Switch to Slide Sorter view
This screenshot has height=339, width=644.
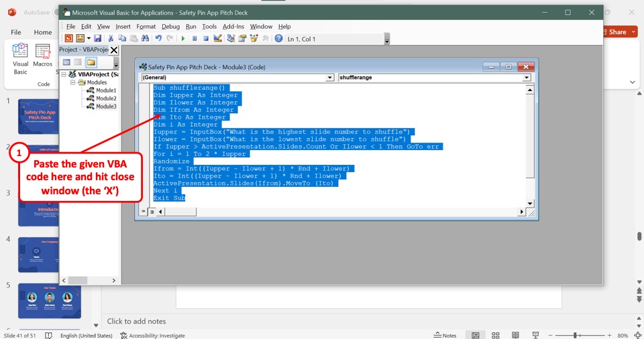[495, 335]
